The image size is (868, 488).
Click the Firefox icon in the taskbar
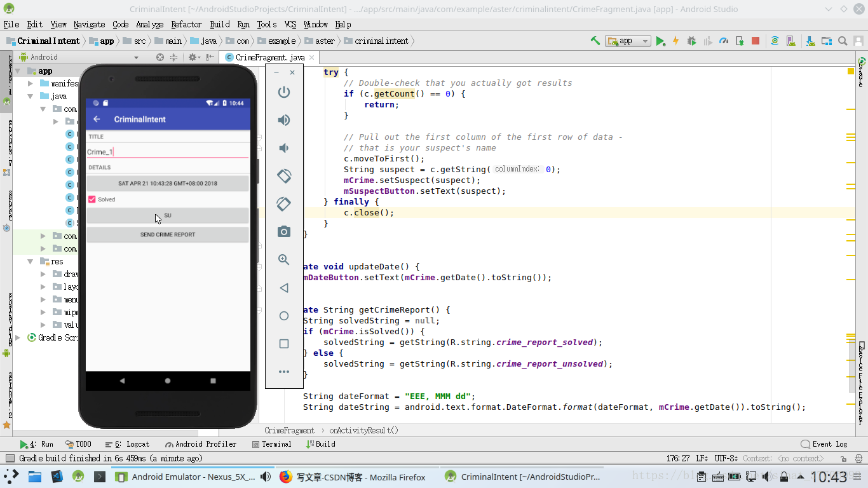(286, 477)
